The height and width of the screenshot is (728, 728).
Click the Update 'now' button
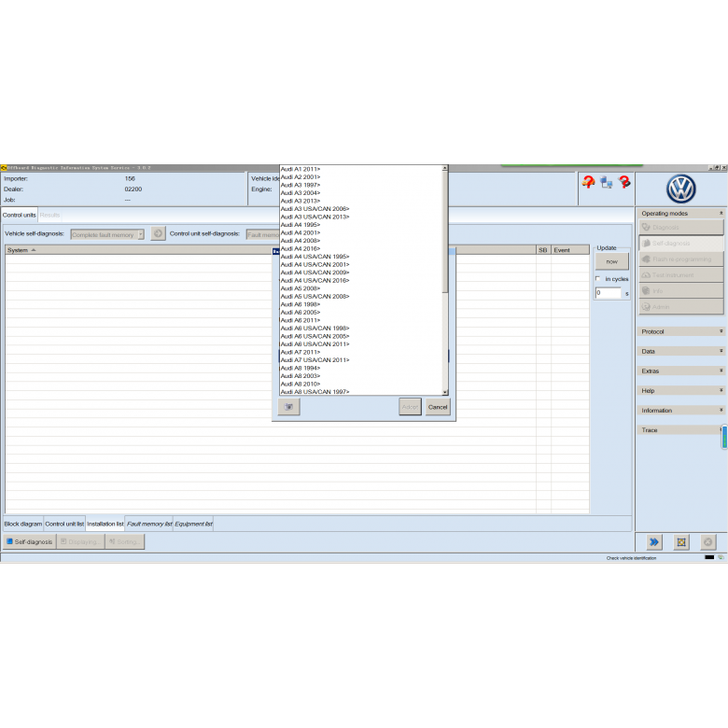click(612, 261)
